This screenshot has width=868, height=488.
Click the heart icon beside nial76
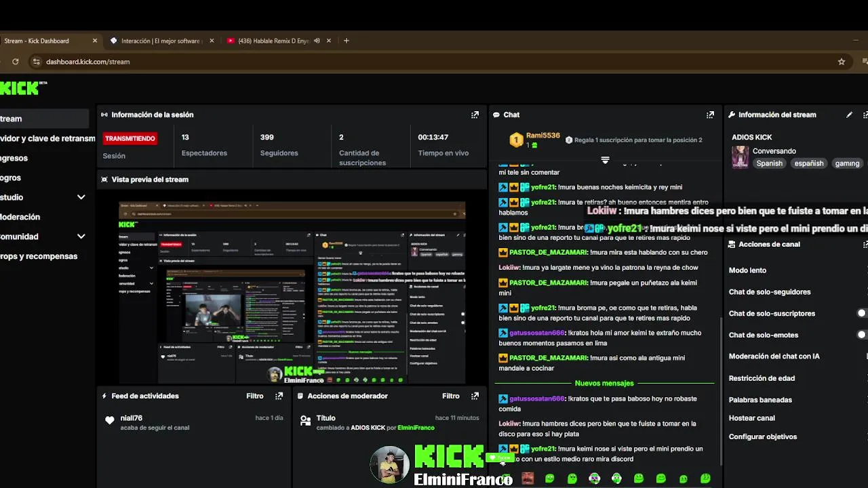click(x=110, y=420)
